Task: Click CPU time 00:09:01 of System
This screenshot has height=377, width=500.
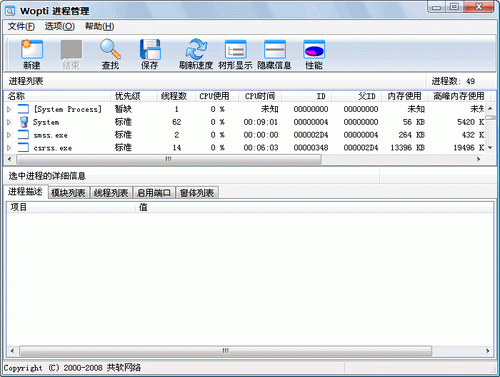Action: 261,122
